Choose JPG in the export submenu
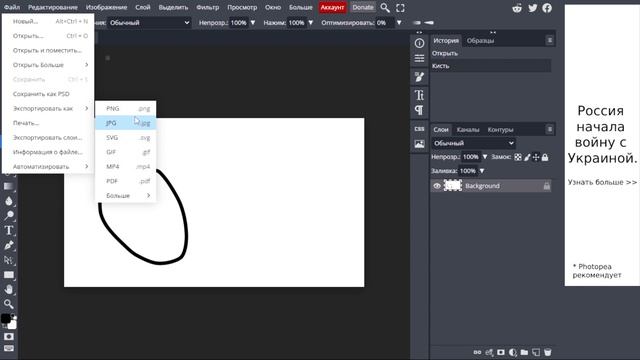Viewport: 640px width, 360px height. 126,123
